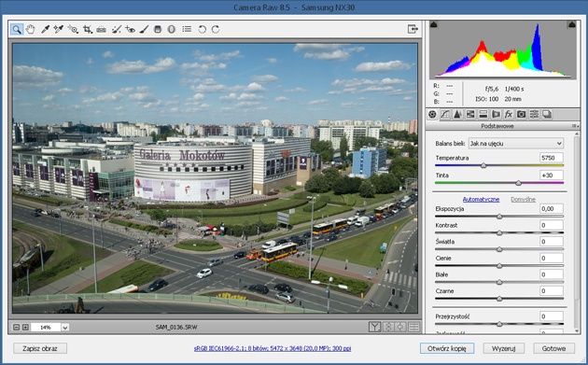Select the Color Sampler tool
Screen dimensions: 588x365
[x=59, y=29]
